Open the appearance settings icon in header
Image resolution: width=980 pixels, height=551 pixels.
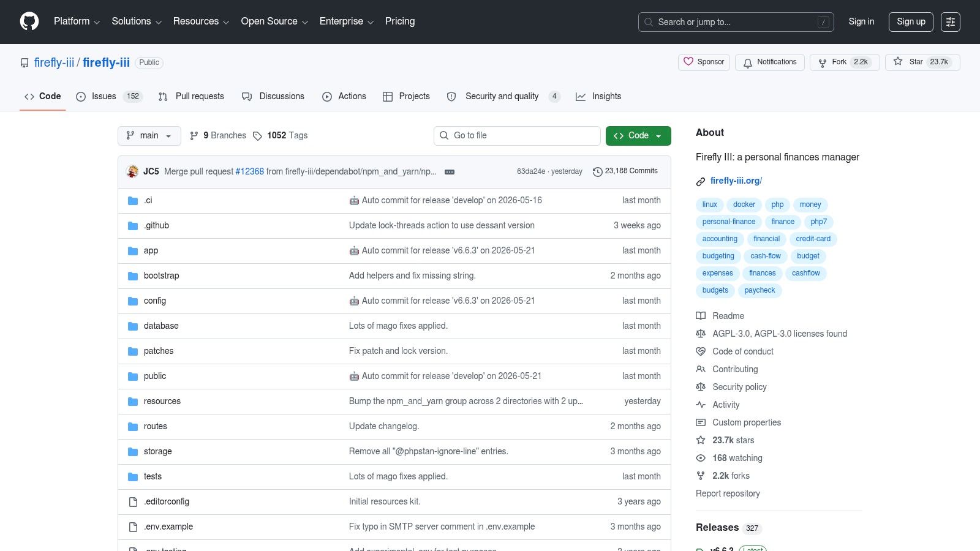click(x=951, y=22)
